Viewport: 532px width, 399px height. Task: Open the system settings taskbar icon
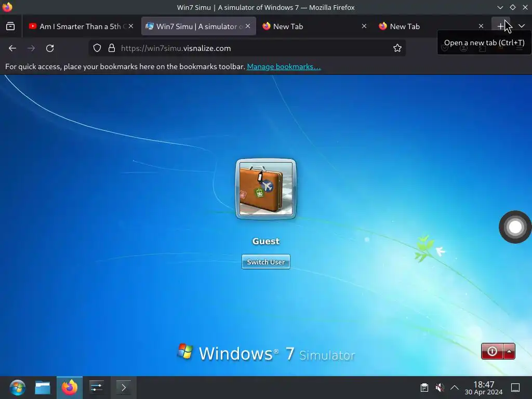[96, 388]
